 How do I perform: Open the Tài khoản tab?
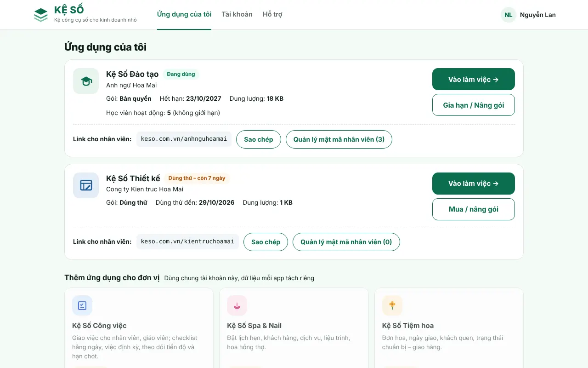click(x=237, y=14)
